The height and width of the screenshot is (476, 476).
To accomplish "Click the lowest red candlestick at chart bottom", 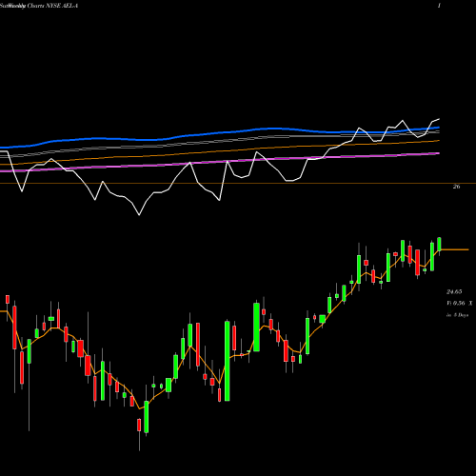I will pos(139,426).
